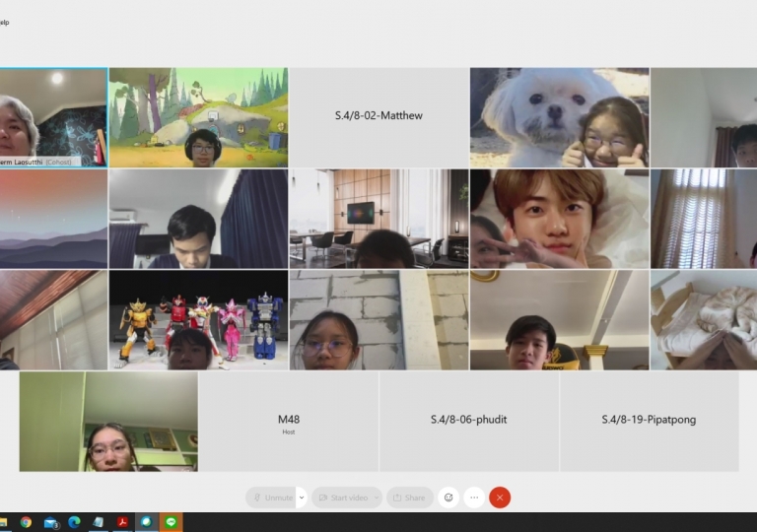
Task: Open the LINE app from the taskbar
Action: [171, 522]
